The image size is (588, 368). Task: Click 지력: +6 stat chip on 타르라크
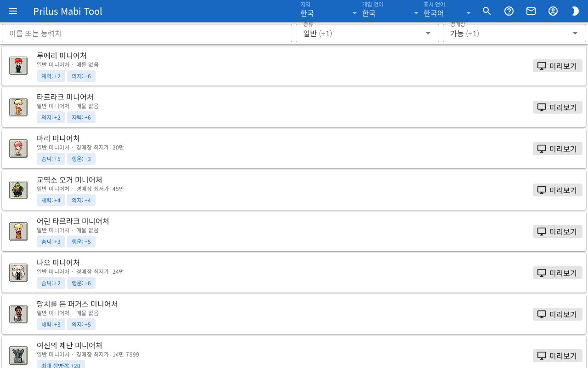tap(81, 117)
